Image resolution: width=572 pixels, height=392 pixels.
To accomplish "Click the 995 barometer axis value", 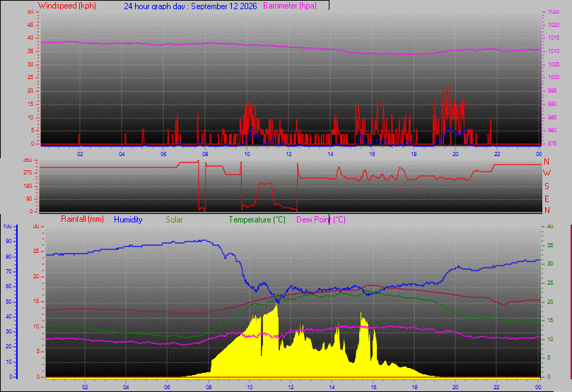I will tap(552, 90).
